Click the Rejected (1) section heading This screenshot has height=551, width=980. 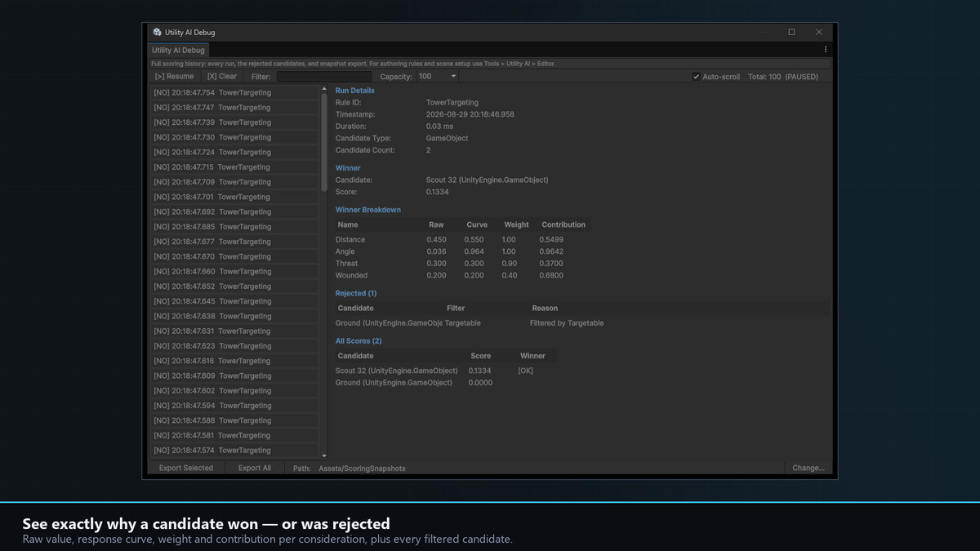click(x=356, y=293)
